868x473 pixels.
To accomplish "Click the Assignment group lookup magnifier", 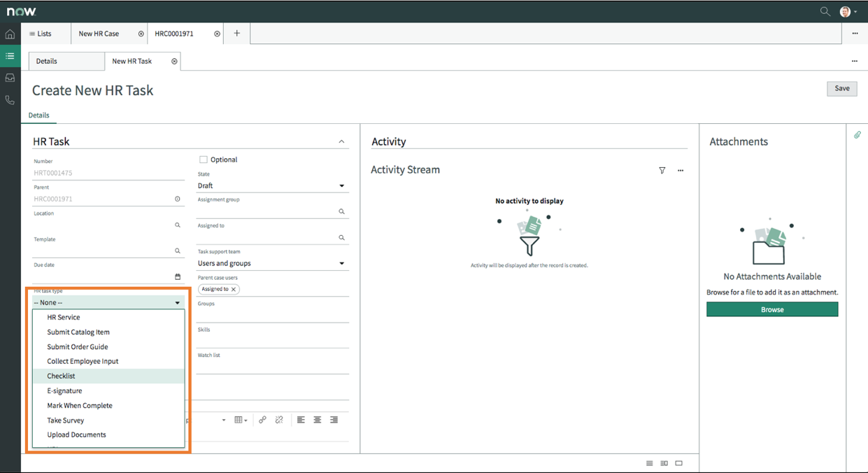I will tap(341, 211).
